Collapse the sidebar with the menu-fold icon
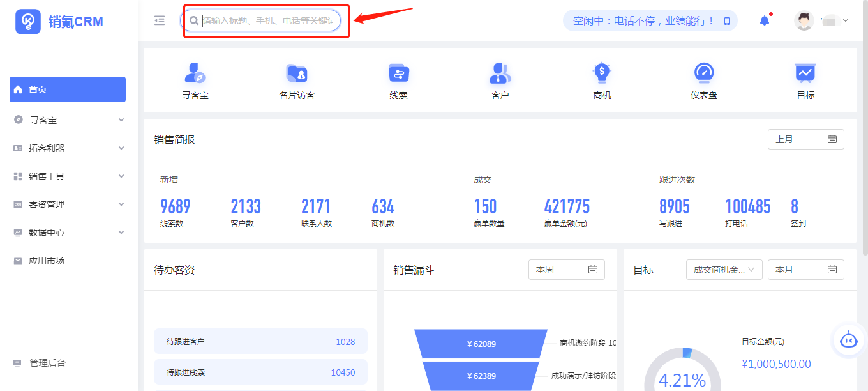This screenshot has width=868, height=391. pos(160,20)
